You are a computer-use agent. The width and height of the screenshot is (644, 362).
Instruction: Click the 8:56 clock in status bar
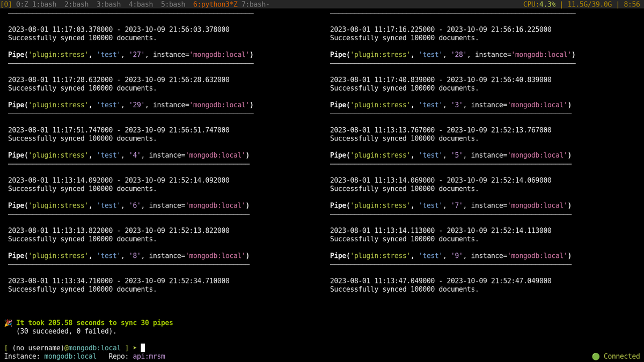tap(632, 4)
